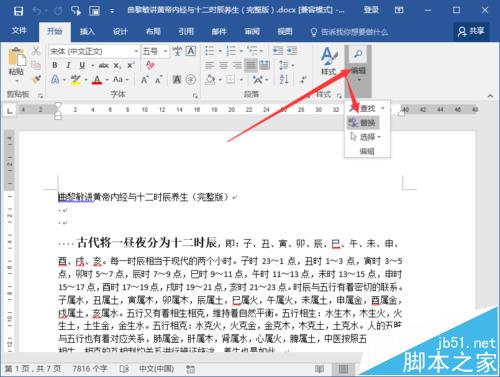Click the Format Painter brush icon
Screen dimensions: 500x377
(36, 79)
